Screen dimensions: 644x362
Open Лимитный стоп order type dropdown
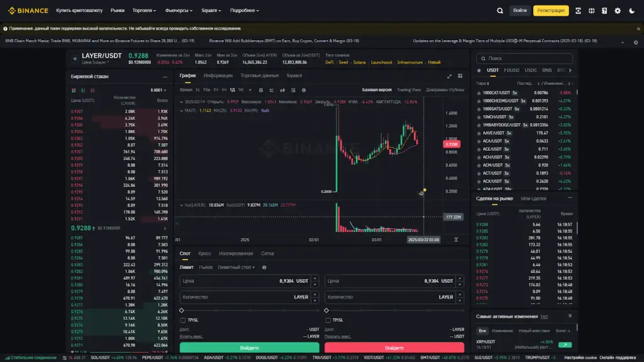236,268
